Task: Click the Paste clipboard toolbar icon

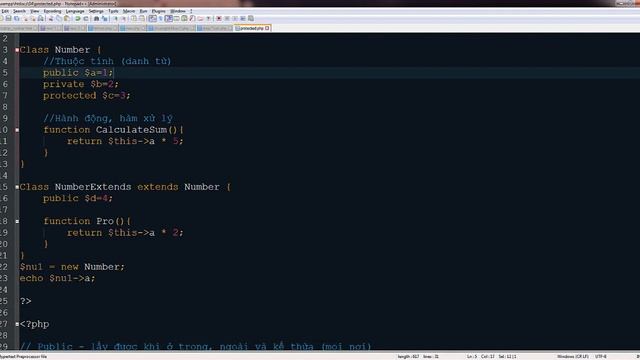Action: [x=67, y=18]
